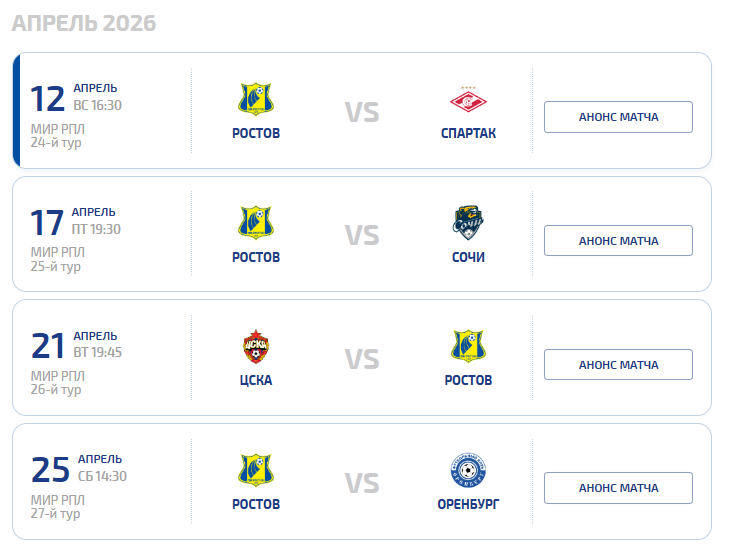Click the СОЧИ team name

(x=468, y=257)
